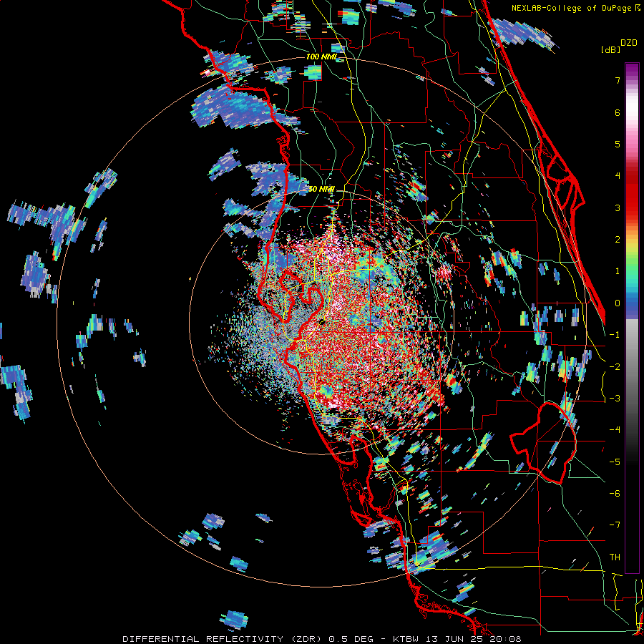
Task: Select the 1 value on the scale
Action: point(618,271)
